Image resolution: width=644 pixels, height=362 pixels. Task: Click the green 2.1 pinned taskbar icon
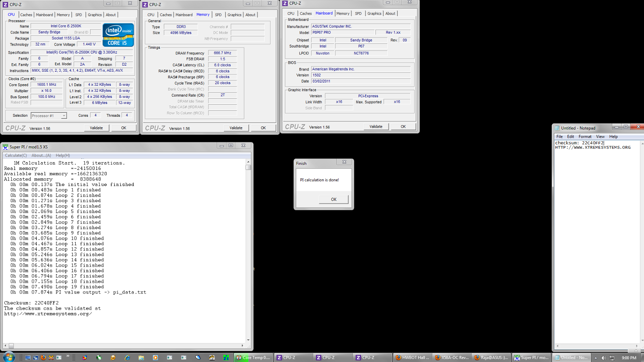(226, 358)
